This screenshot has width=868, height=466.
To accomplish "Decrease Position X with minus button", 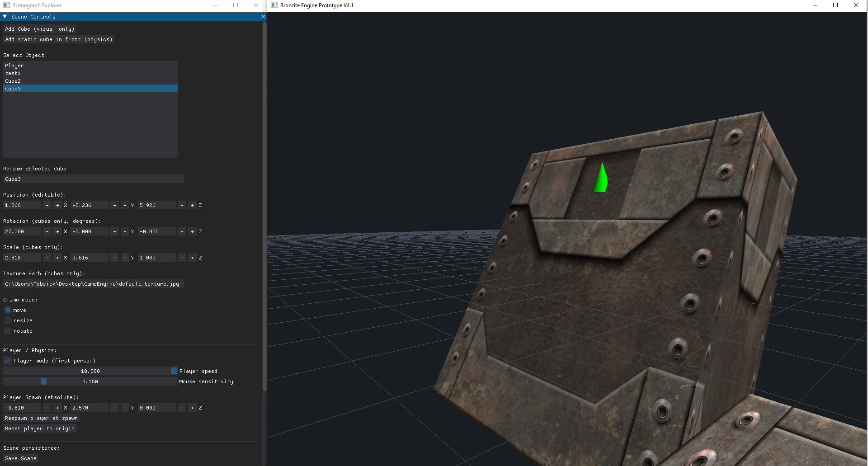I will [x=47, y=205].
